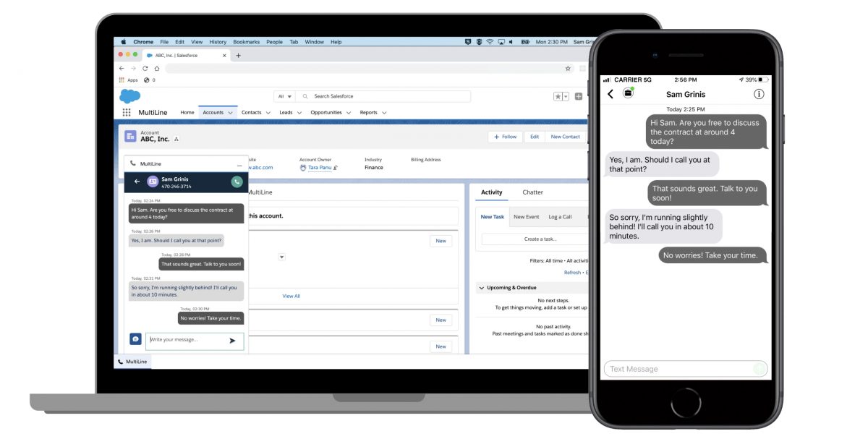
Task: Switch to the Chatter tab
Action: point(533,192)
